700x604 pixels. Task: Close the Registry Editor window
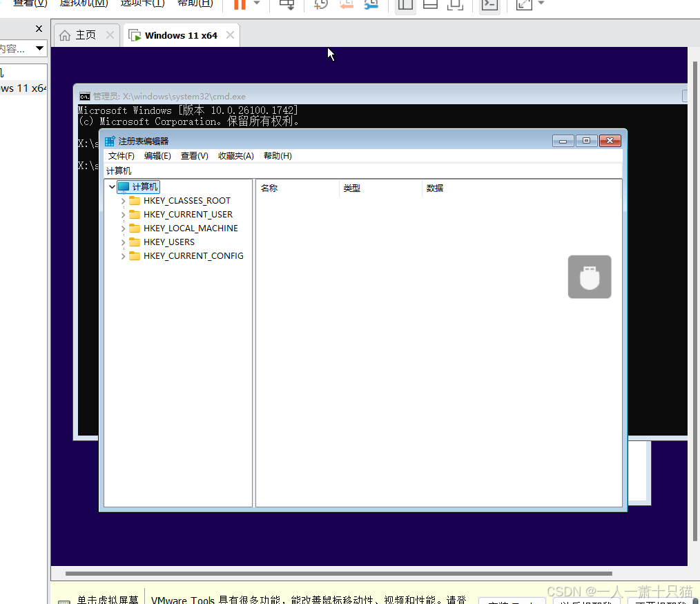[610, 141]
